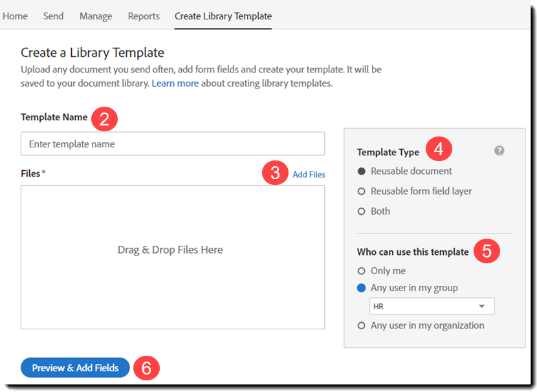The image size is (537, 392).
Task: Click Add Files to attach a document
Action: pyautogui.click(x=309, y=174)
